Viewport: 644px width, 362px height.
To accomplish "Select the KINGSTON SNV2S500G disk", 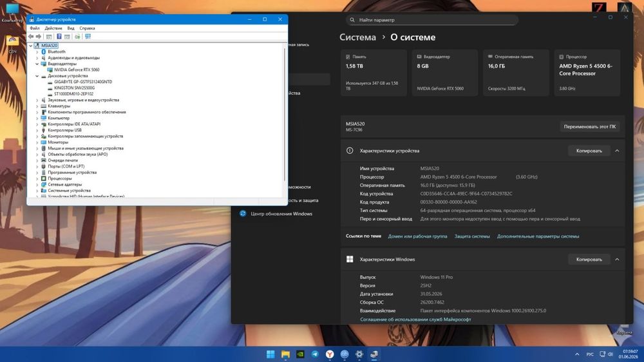I will 74,88.
